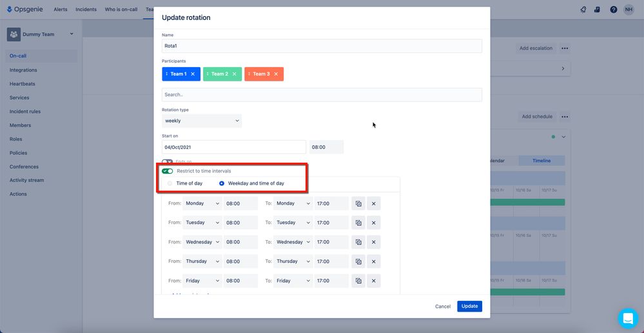Click the Name field containing Rota1
Image resolution: width=644 pixels, height=333 pixels.
322,46
